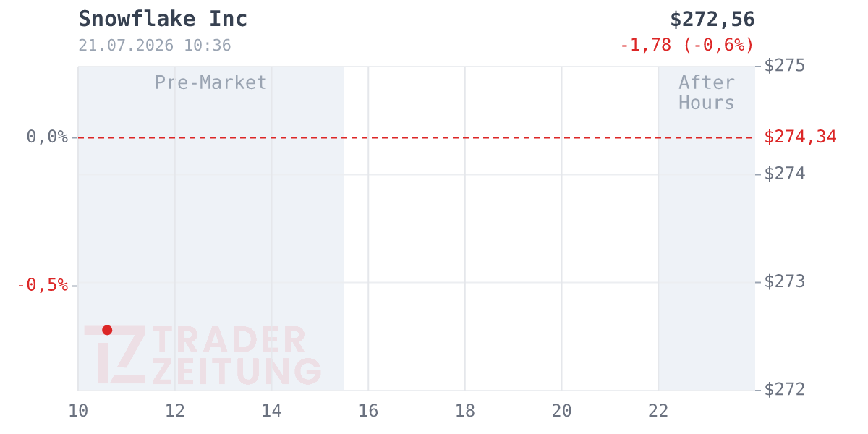Screen dimensions: 868x434
Task: Click the $273 price axis label
Action: (785, 281)
